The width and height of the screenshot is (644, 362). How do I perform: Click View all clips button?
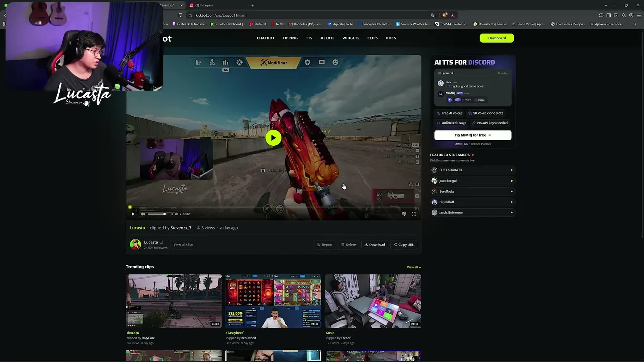tap(183, 245)
